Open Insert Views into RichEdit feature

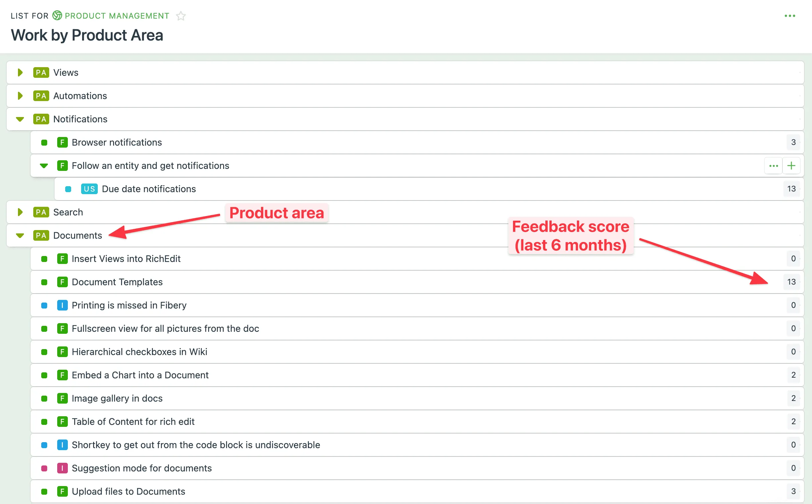[126, 259]
